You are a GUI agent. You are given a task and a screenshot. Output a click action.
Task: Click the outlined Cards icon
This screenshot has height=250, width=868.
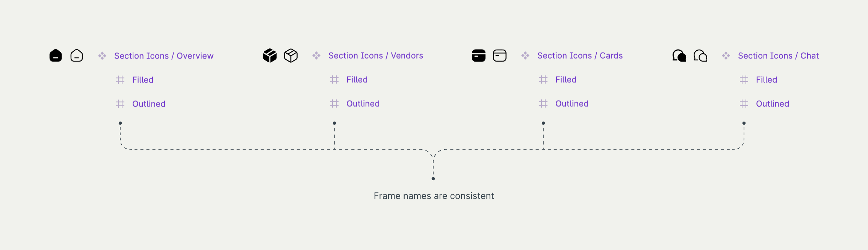pos(500,56)
